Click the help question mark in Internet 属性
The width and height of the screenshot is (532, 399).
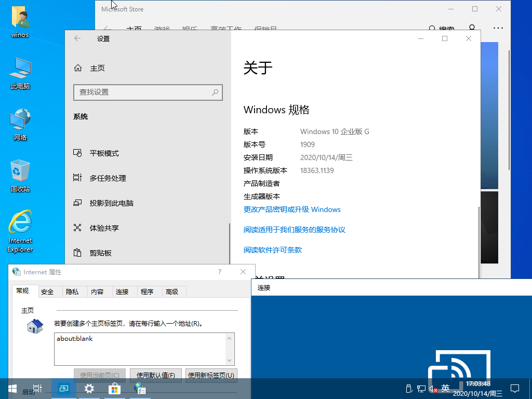[x=220, y=272]
